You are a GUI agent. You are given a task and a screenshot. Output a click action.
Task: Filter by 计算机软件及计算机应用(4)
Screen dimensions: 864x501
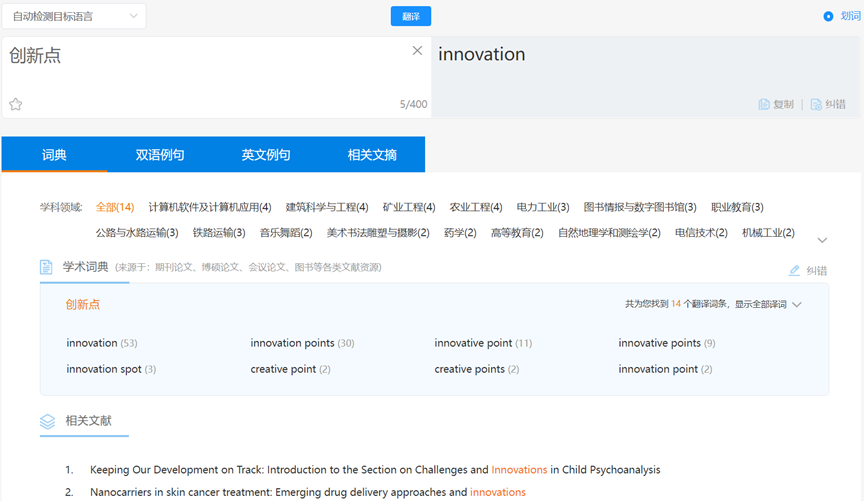pos(210,207)
